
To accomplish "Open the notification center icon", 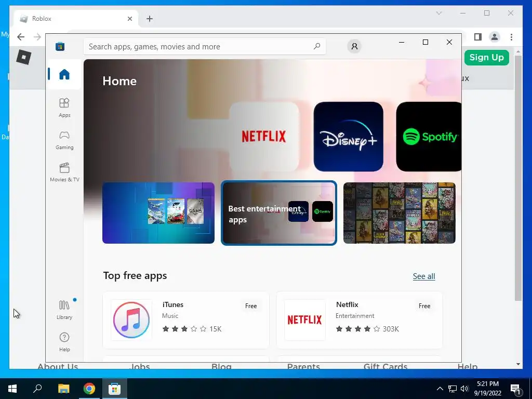I will (516, 389).
